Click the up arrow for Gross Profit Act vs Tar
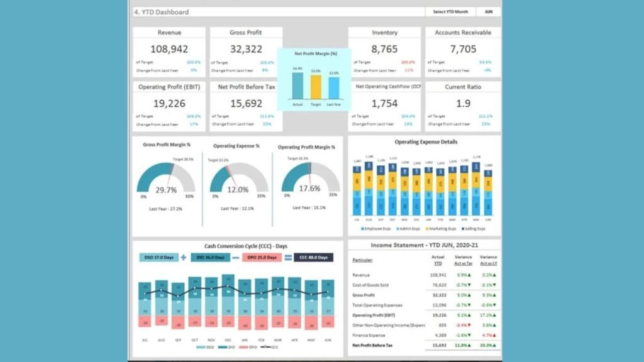644x362 pixels. tap(469, 295)
